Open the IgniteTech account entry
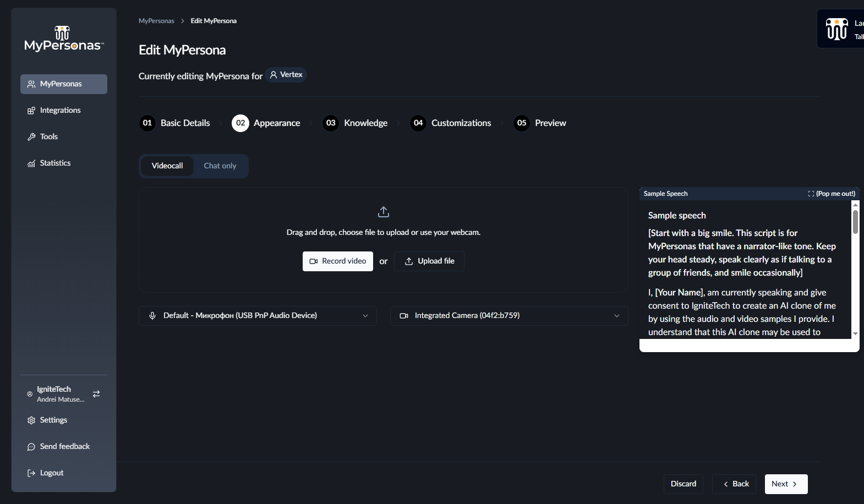The image size is (864, 504). 56,394
